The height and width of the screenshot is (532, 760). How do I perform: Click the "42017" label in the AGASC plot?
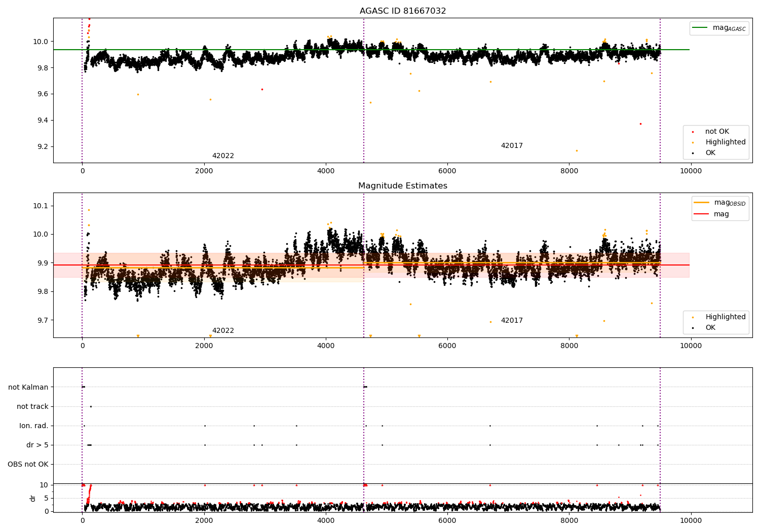tap(512, 146)
